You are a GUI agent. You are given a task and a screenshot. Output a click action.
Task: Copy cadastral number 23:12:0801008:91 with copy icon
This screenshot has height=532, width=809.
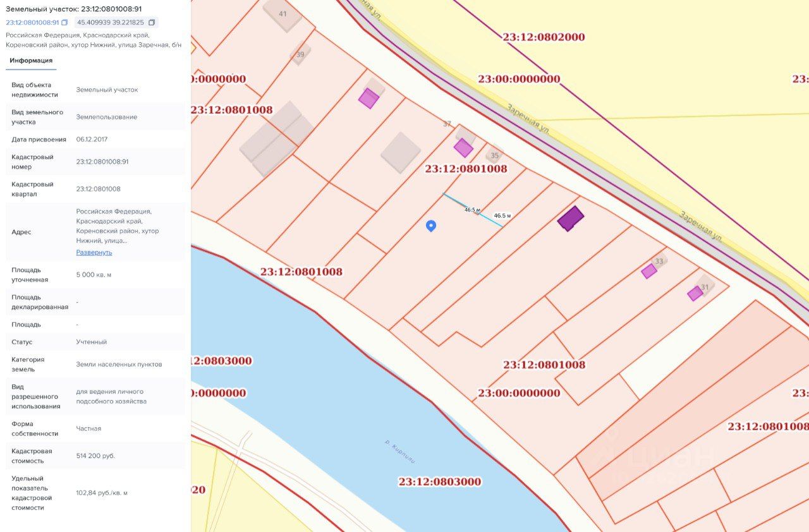[x=64, y=23]
